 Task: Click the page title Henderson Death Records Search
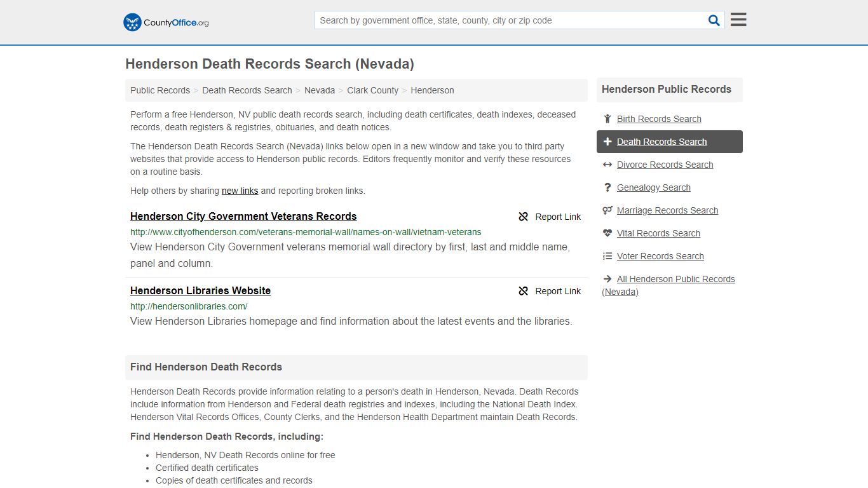coord(269,64)
